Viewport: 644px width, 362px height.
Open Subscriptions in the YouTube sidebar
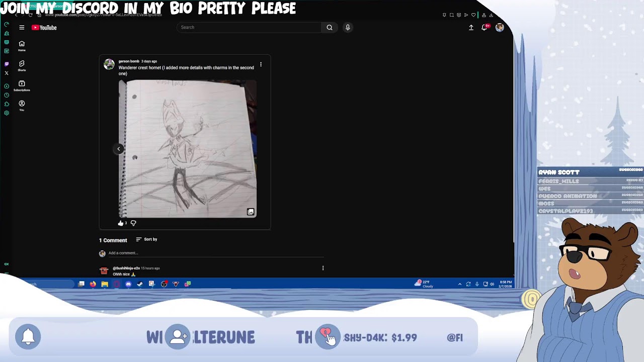[22, 86]
